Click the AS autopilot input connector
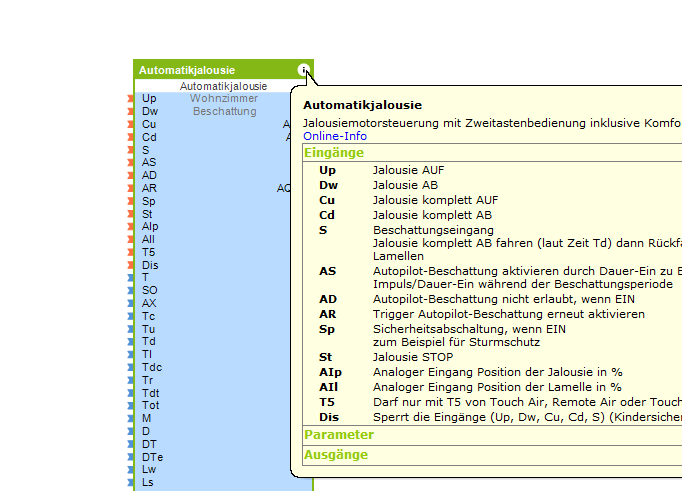This screenshot has height=491, width=682. (x=131, y=162)
